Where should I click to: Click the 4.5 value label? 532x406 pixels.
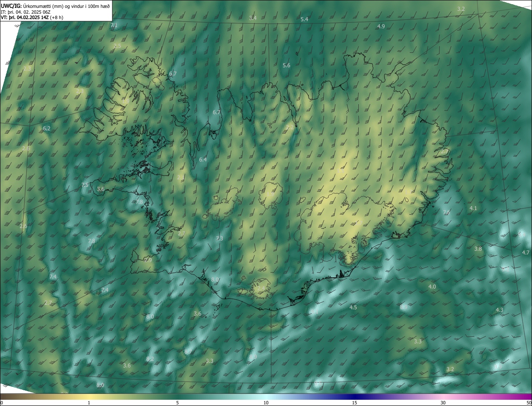(x=353, y=307)
